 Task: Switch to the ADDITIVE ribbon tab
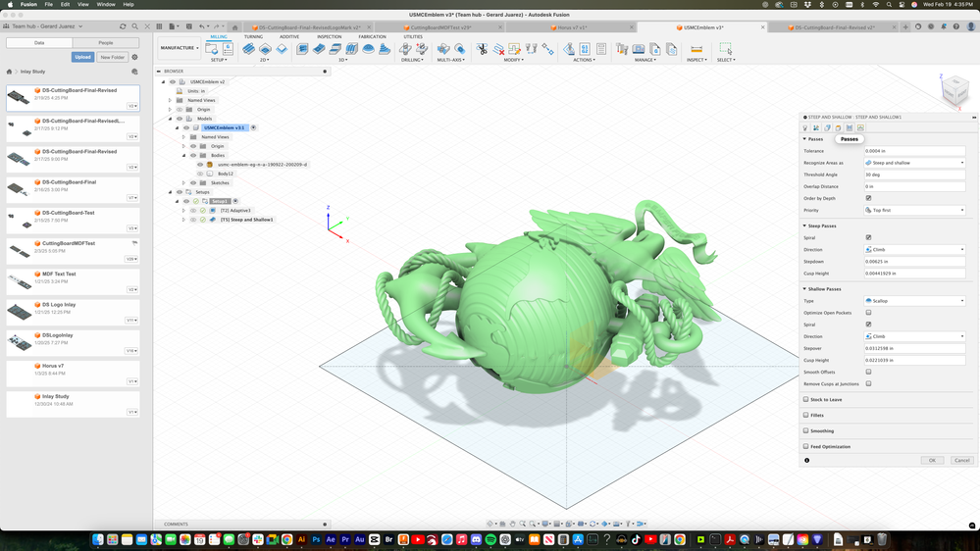(x=288, y=37)
